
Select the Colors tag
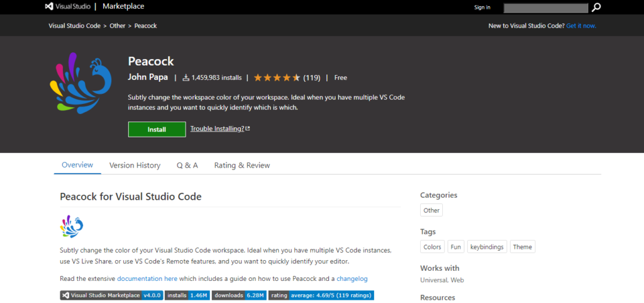coord(432,247)
